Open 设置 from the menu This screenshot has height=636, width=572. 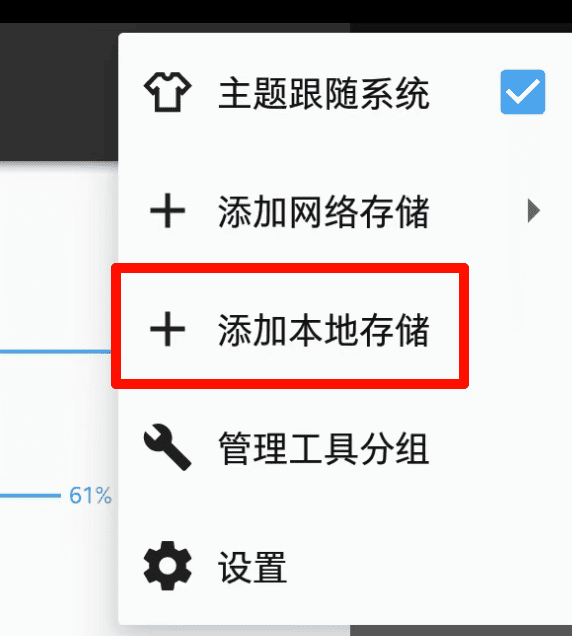[252, 567]
